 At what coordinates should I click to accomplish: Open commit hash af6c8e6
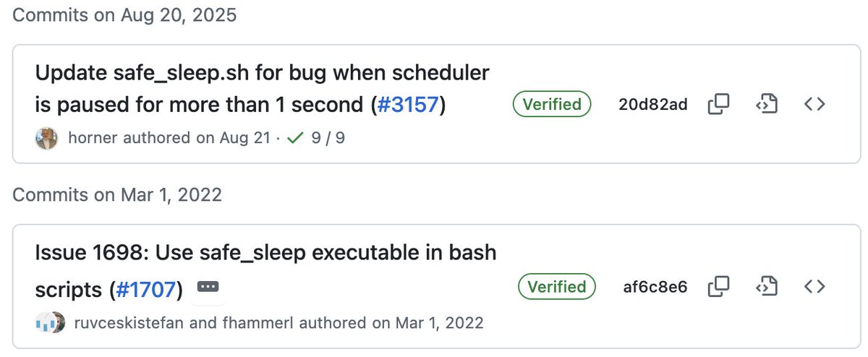click(655, 287)
